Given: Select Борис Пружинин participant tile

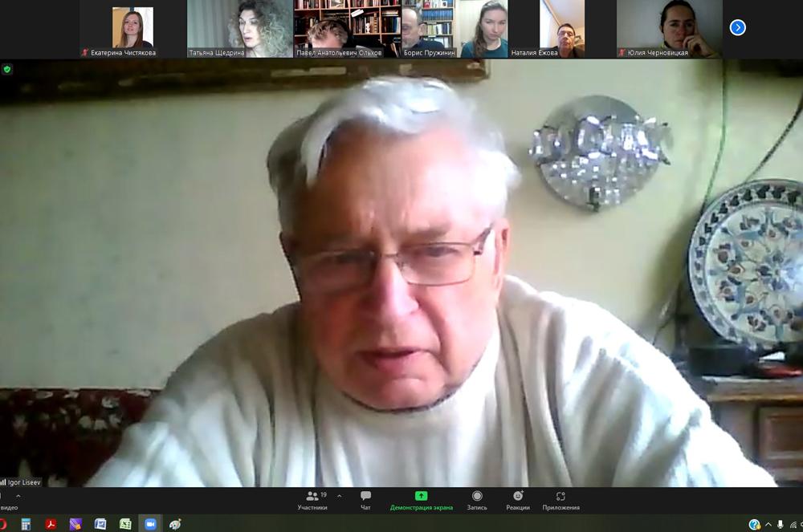Looking at the screenshot, I should (x=428, y=29).
